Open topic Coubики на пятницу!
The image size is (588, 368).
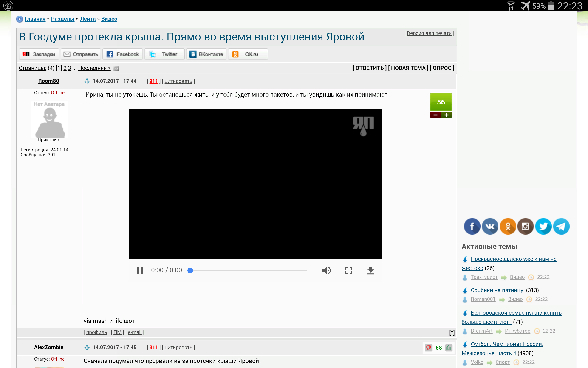(x=498, y=290)
